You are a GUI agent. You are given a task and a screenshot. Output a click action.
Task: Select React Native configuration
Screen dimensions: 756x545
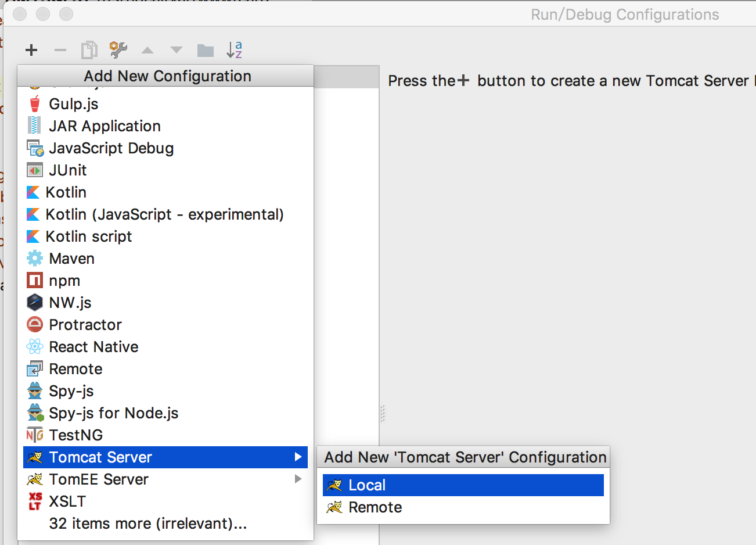165,347
